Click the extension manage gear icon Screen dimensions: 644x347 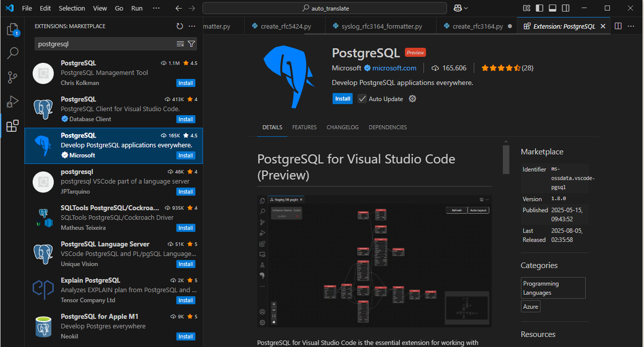pos(413,99)
